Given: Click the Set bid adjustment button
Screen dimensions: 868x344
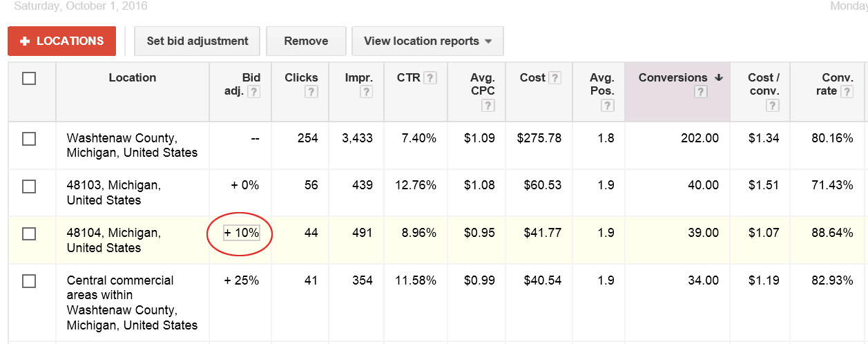Looking at the screenshot, I should click(x=197, y=41).
